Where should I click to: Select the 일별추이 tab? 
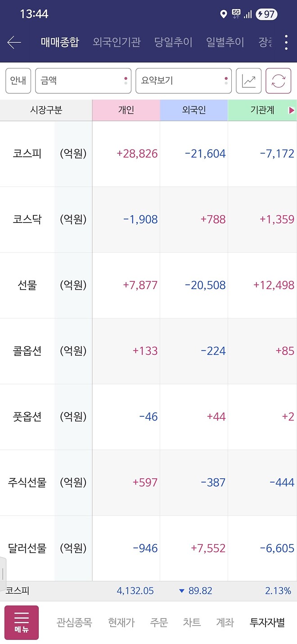click(225, 42)
